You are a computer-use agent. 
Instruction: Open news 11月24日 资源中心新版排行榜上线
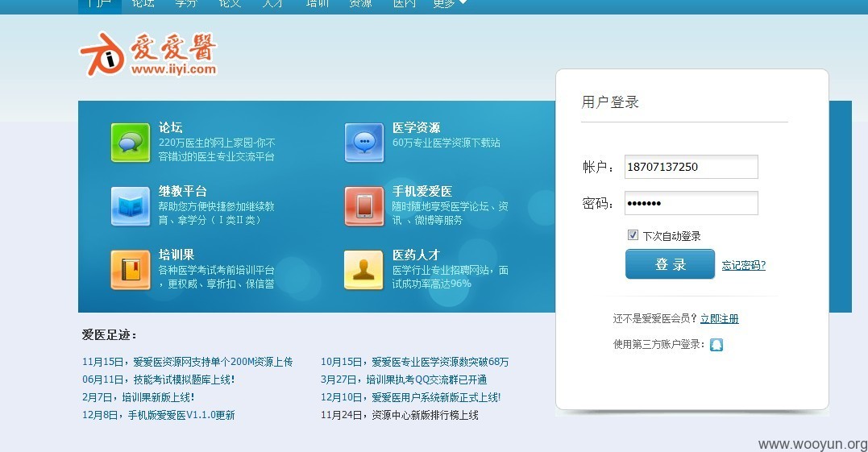coord(400,415)
